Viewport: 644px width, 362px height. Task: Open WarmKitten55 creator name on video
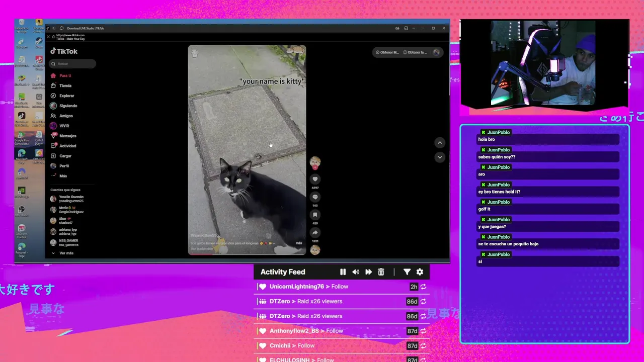204,235
